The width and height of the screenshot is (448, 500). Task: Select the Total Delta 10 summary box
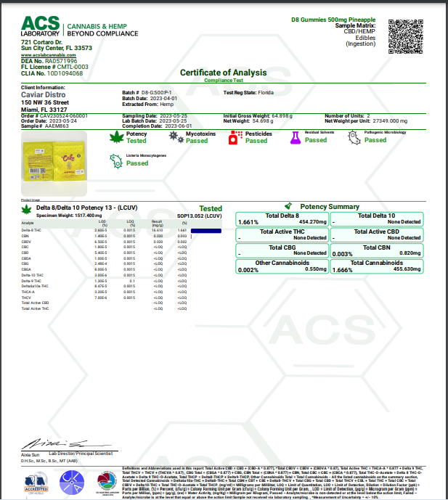[x=377, y=219]
